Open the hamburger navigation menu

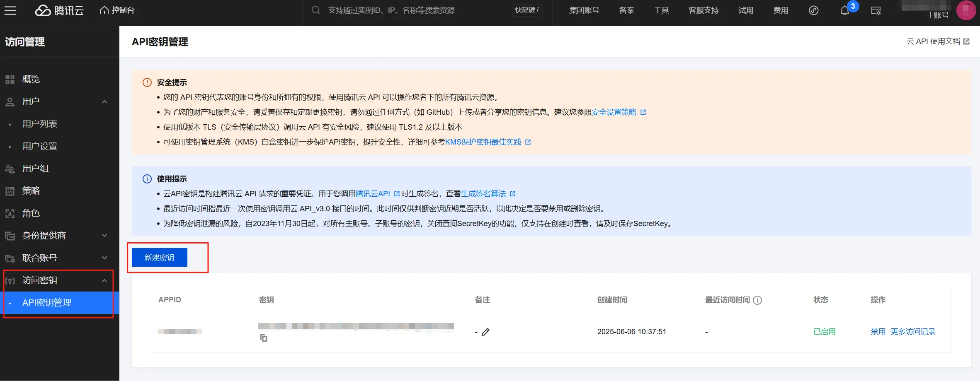[10, 10]
